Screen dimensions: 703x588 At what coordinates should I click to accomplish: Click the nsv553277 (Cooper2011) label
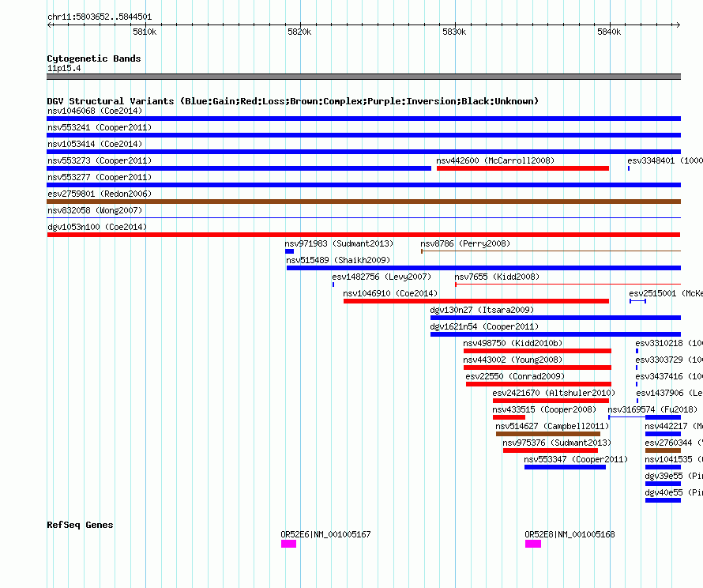[100, 177]
